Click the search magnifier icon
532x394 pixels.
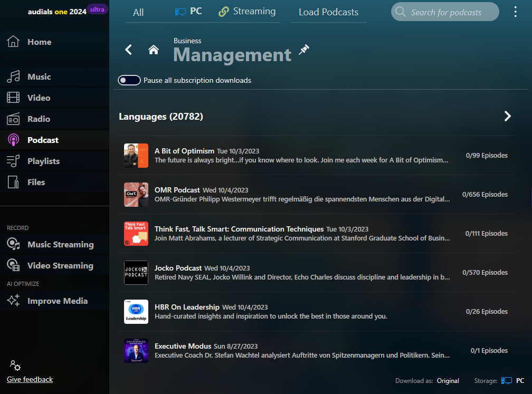coord(401,12)
